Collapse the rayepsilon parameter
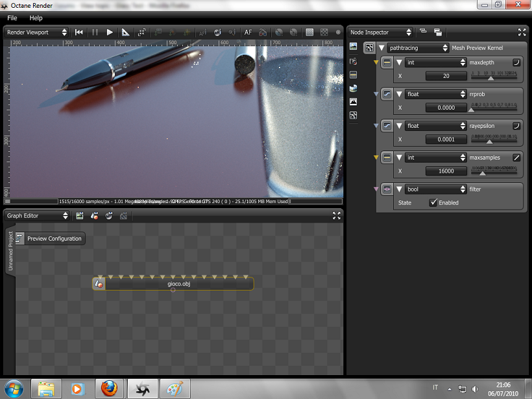Image resolution: width=532 pixels, height=399 pixels. coord(400,126)
